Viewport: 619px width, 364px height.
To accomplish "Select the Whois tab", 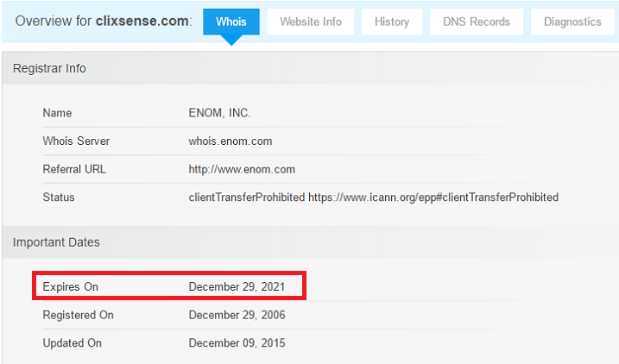I will (x=231, y=22).
